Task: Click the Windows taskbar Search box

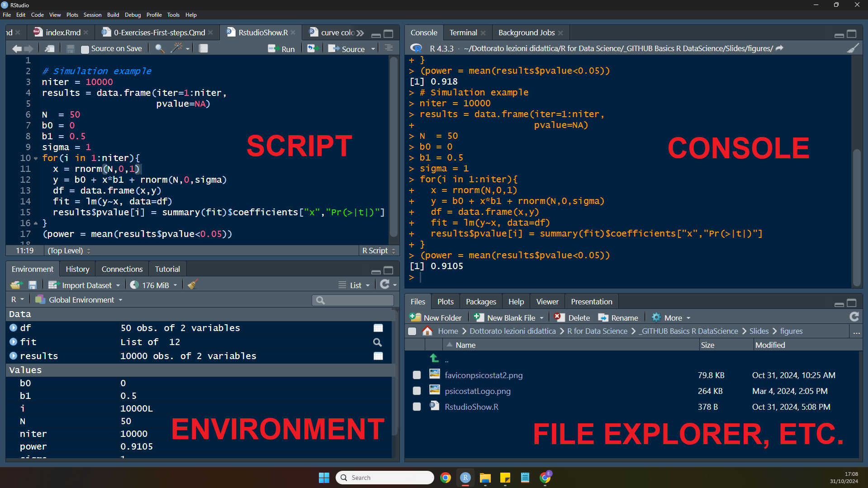Action: pos(384,478)
